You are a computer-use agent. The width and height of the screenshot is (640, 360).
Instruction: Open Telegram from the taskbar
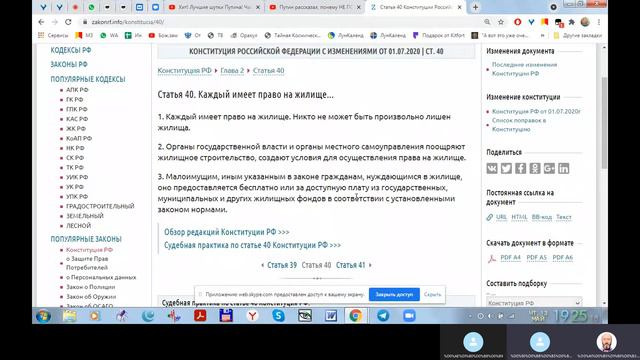[x=383, y=316]
